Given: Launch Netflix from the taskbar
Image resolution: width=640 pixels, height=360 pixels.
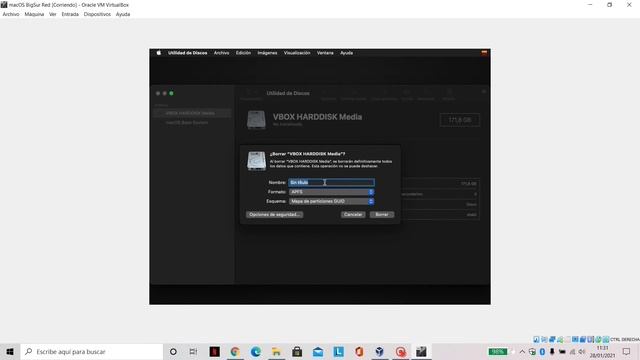Looking at the screenshot, I should (x=215, y=351).
